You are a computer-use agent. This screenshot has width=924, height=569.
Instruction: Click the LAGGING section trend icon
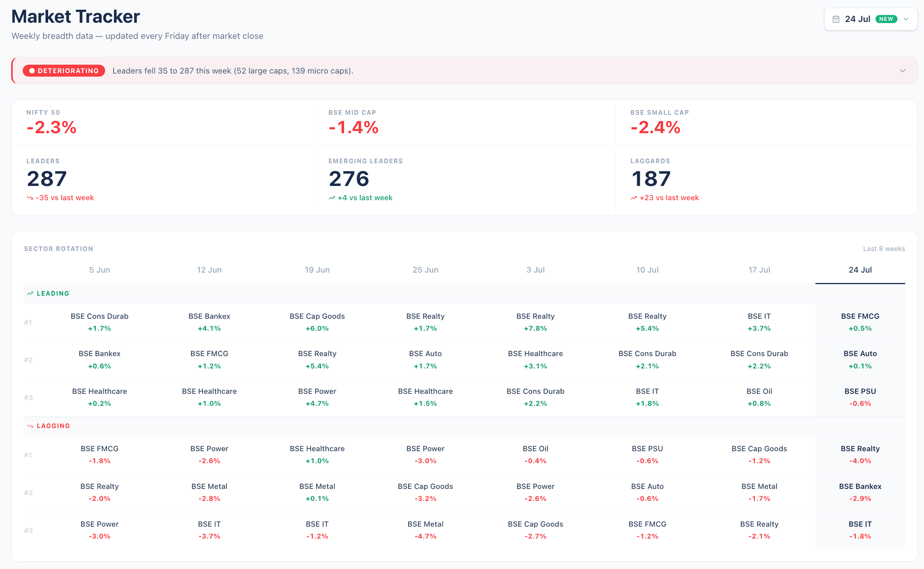click(30, 426)
